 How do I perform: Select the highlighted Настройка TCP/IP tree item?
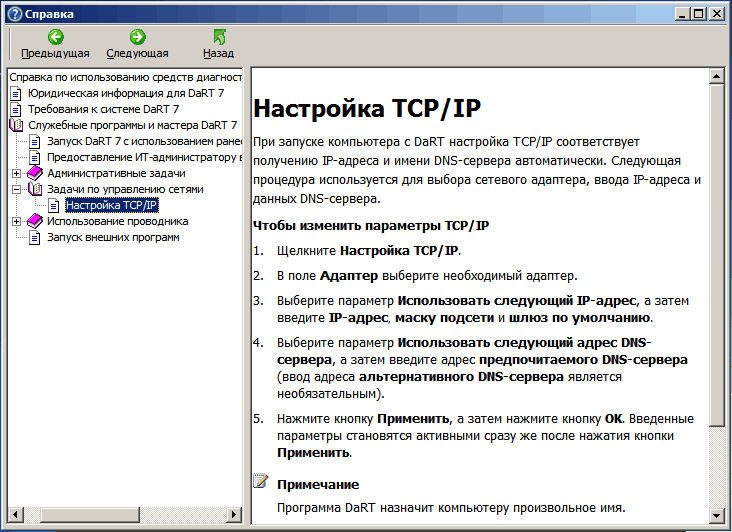(x=112, y=205)
